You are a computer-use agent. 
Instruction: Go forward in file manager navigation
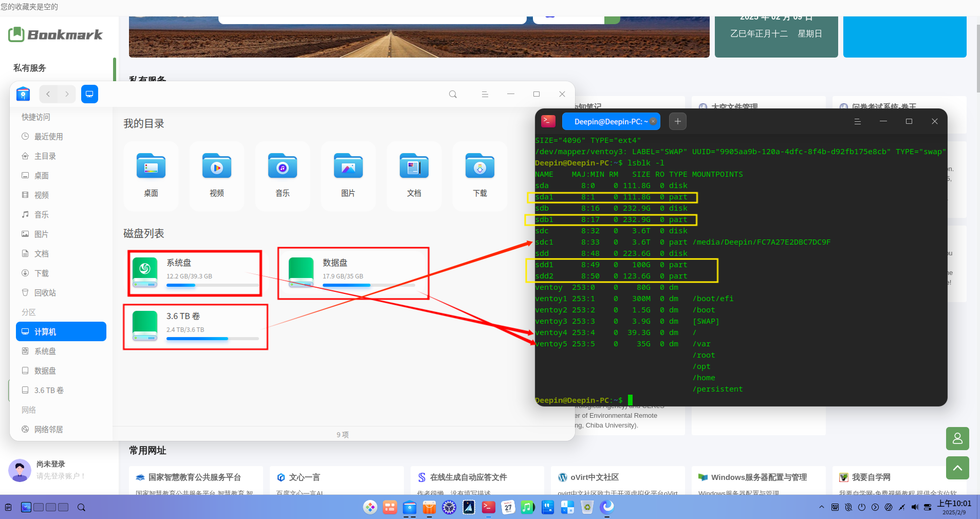(x=67, y=94)
